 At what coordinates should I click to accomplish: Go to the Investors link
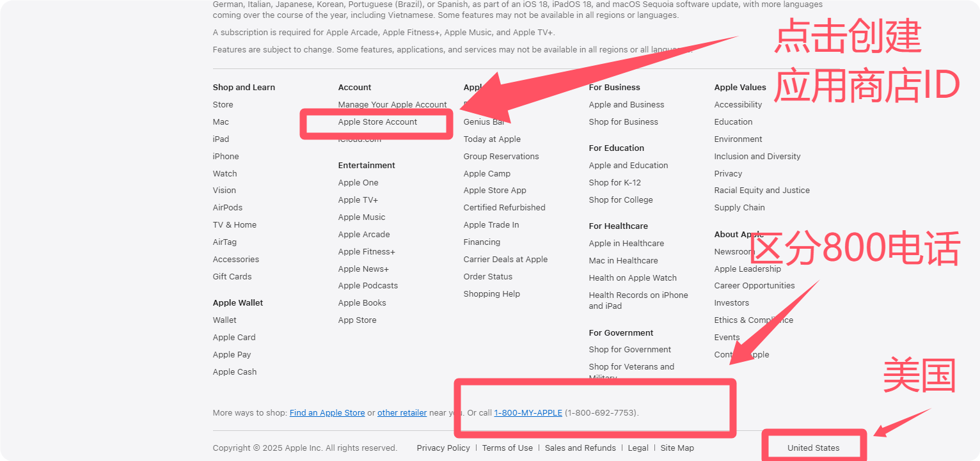(731, 303)
